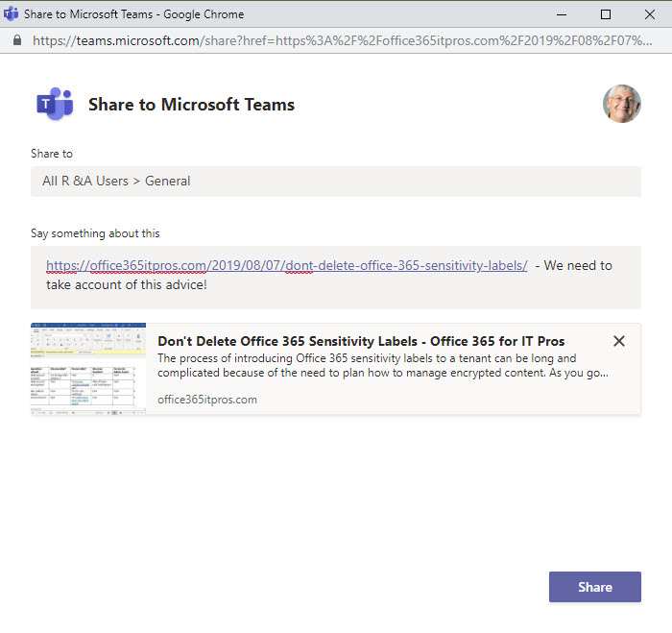
Task: Click the user profile avatar photo
Action: pos(621,104)
